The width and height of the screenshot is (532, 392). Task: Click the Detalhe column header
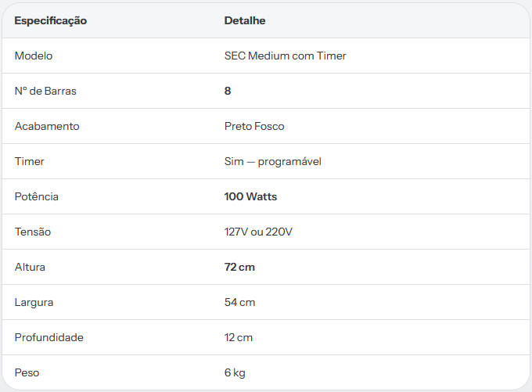tap(245, 20)
